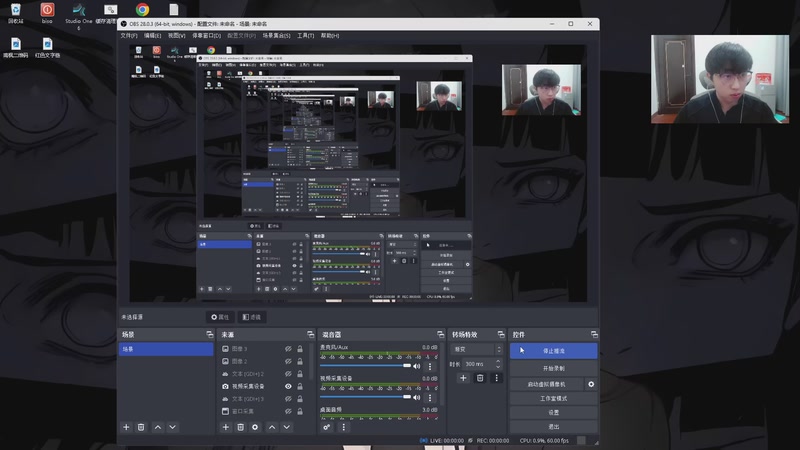Delete the selected scene with trash icon
The width and height of the screenshot is (800, 450).
coord(141,427)
